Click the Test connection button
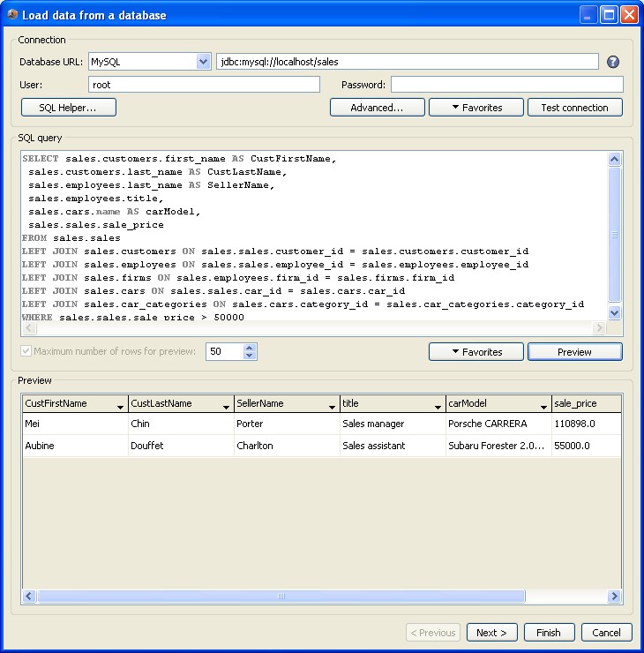 coord(575,108)
